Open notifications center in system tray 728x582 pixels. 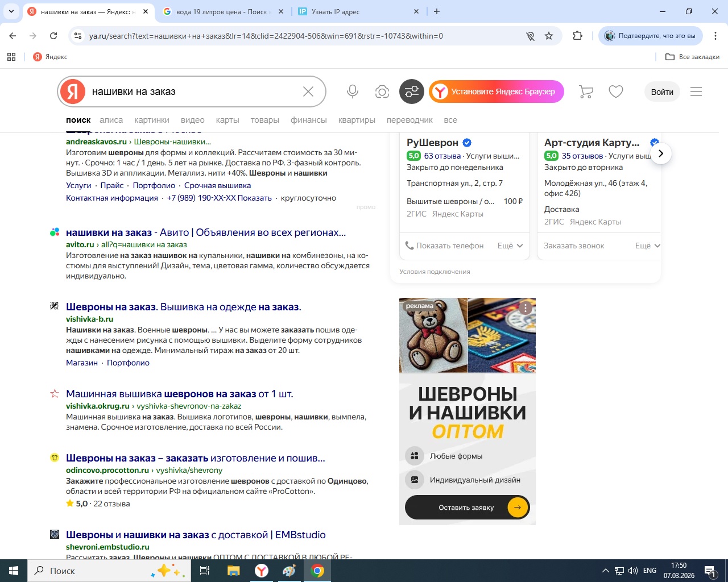(710, 571)
